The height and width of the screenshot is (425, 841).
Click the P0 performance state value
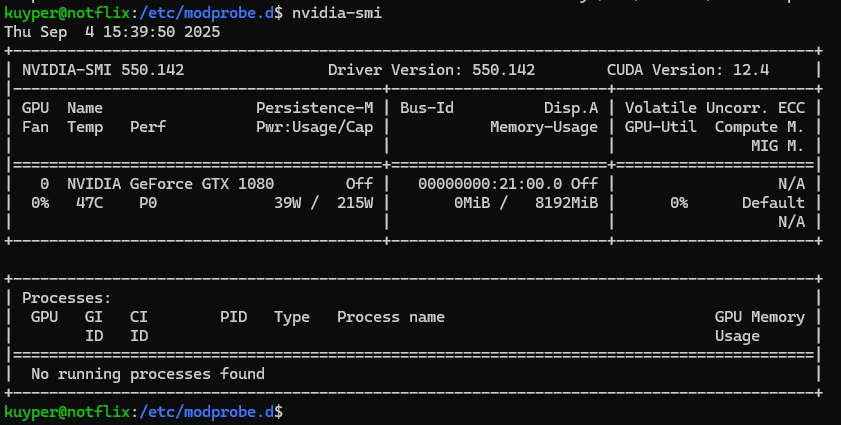[148, 203]
